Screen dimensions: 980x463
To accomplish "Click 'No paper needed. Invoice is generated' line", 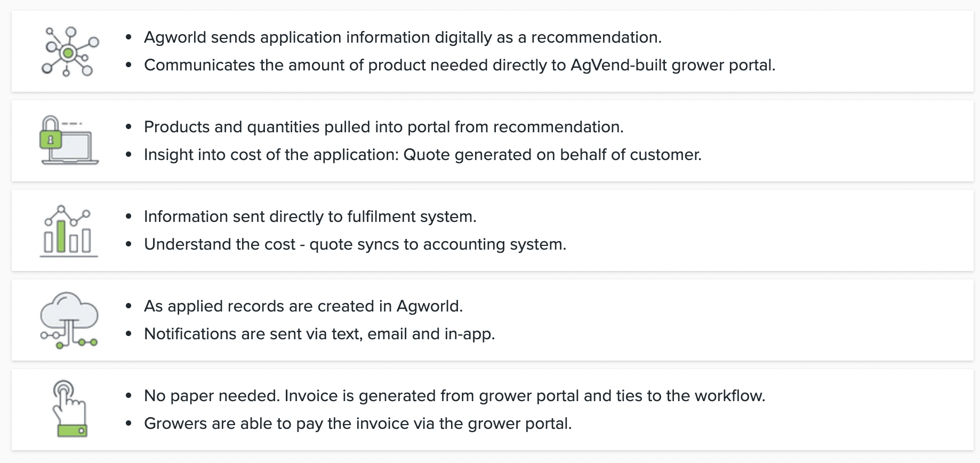I will pos(455,396).
